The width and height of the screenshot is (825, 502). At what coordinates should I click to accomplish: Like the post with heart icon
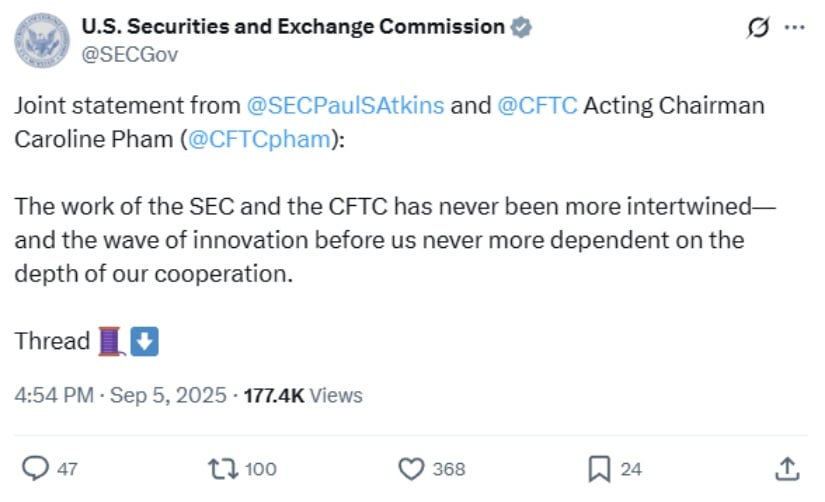point(411,468)
